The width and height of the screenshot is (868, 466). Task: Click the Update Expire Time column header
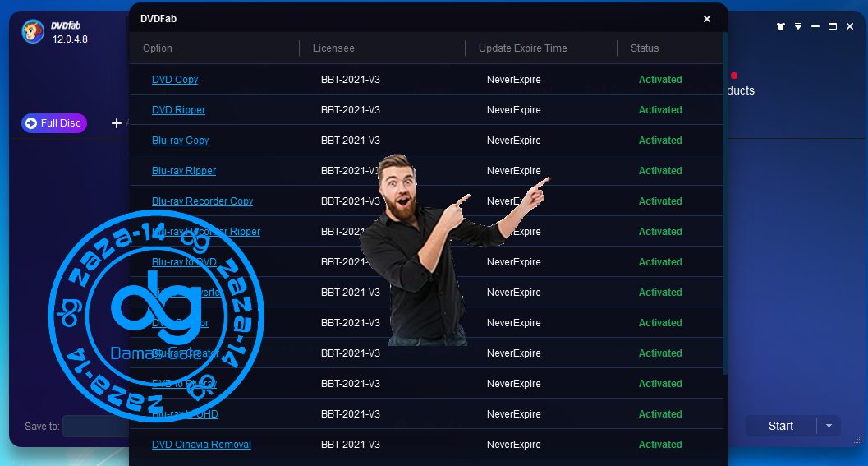(522, 48)
